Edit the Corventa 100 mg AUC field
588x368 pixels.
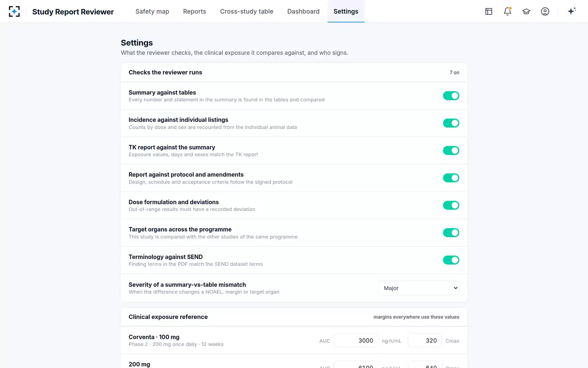tap(356, 340)
